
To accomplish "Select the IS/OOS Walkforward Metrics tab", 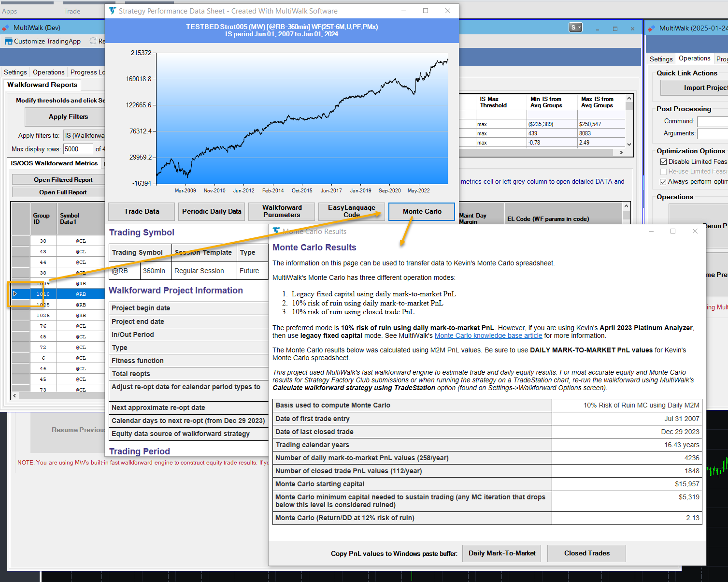I will [x=54, y=163].
